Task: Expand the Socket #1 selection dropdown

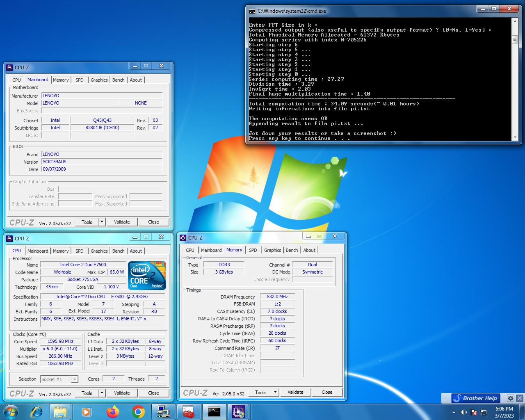Action: [x=75, y=379]
